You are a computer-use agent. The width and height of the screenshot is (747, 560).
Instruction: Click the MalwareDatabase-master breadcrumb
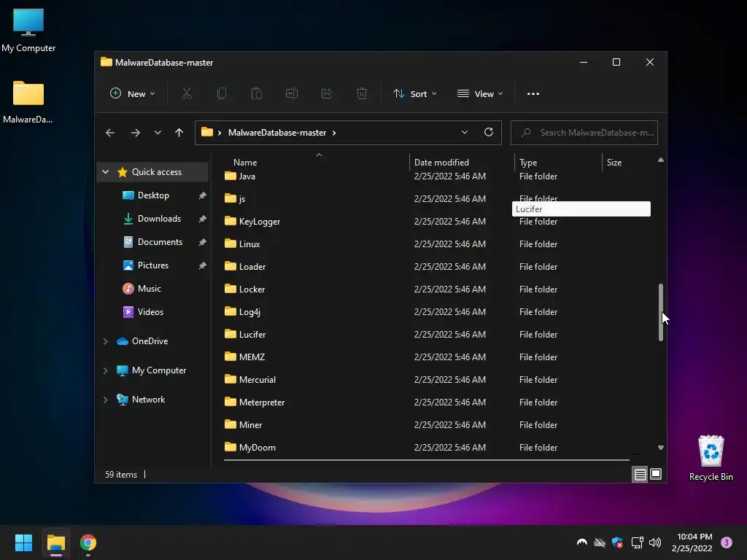coord(277,133)
